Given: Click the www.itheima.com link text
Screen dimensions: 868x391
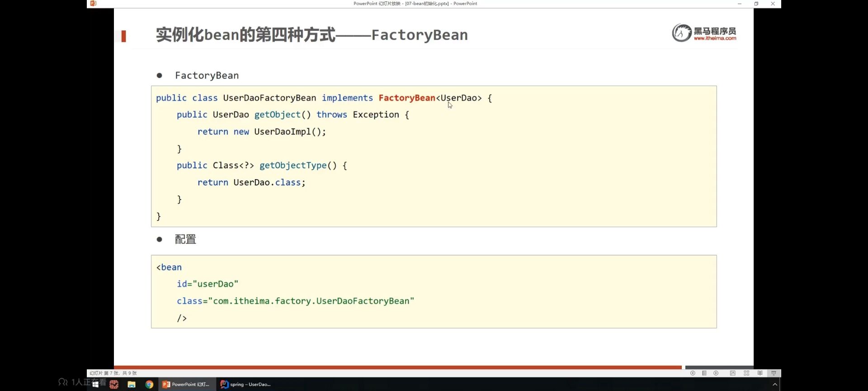Looking at the screenshot, I should coord(715,38).
